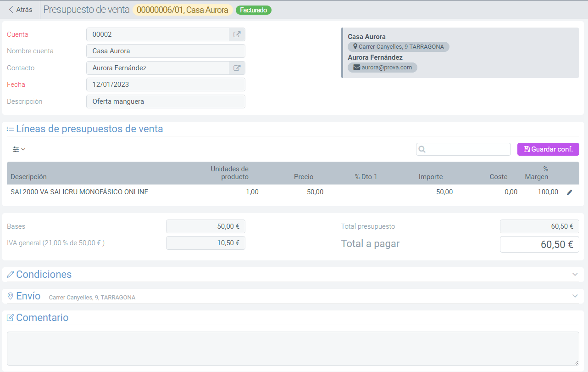
Task: Click the search magnifier icon in lines filter
Action: click(x=422, y=149)
